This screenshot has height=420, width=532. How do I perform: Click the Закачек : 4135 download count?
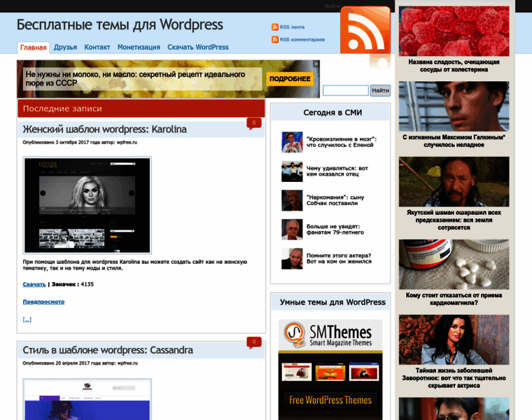pos(73,284)
